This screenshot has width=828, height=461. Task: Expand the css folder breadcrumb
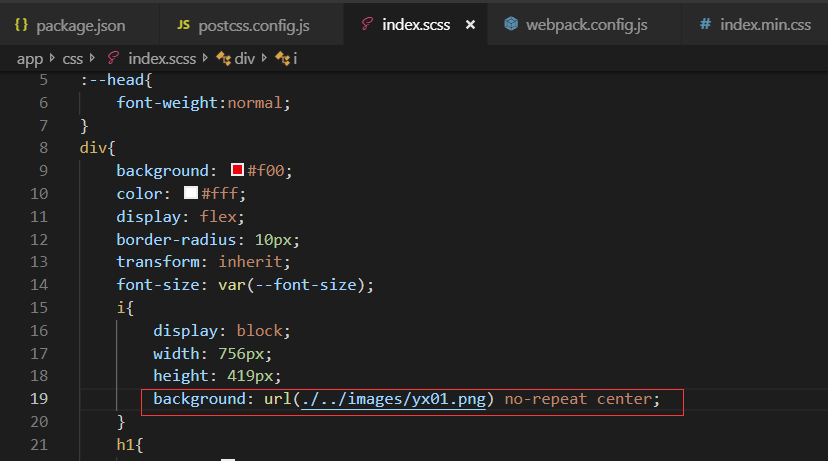click(73, 58)
